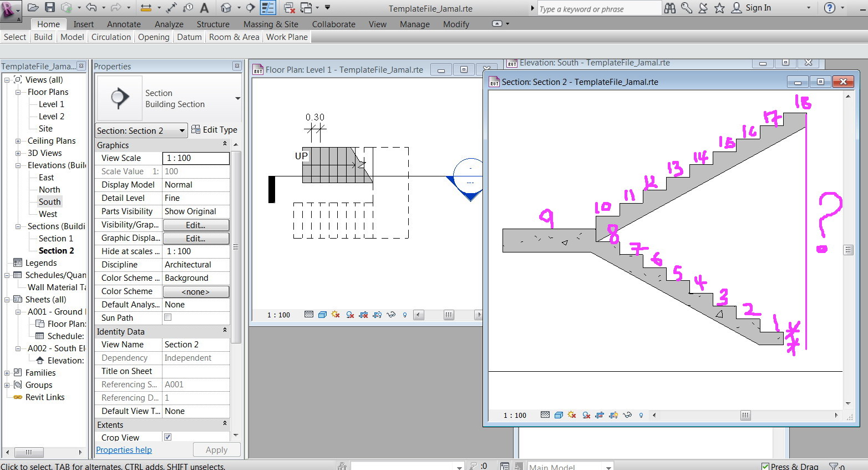The height and width of the screenshot is (470, 868).
Task: Select Section 1 in the Project Browser
Action: pos(55,238)
